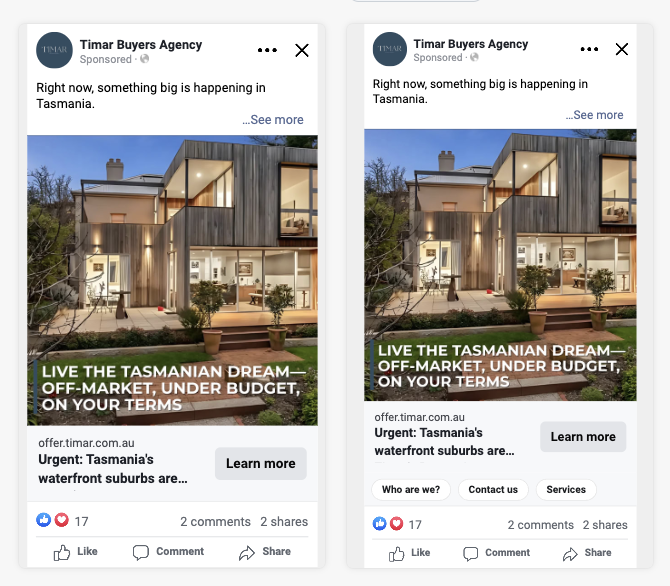Open 2 comments on left ad
This screenshot has height=586, width=670.
[x=215, y=522]
